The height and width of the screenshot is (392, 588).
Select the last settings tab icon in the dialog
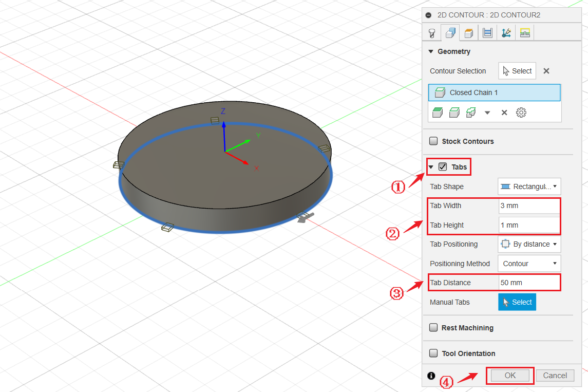pos(525,32)
